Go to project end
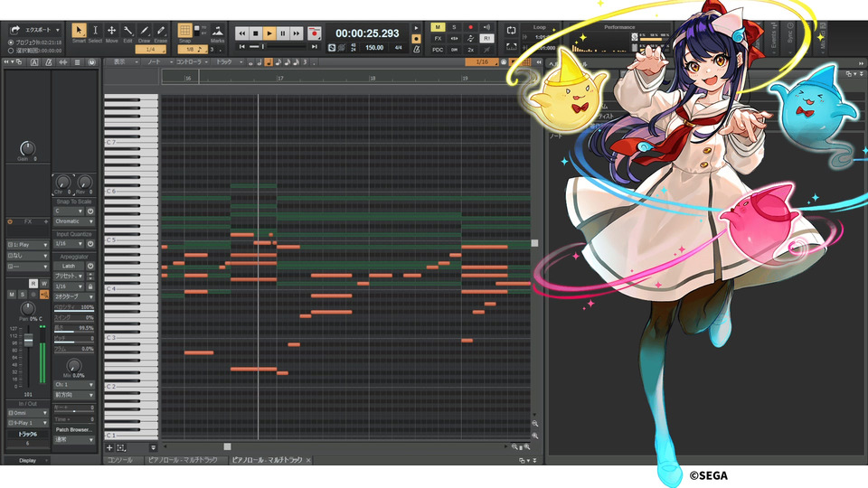The image size is (868, 488). pos(315,47)
